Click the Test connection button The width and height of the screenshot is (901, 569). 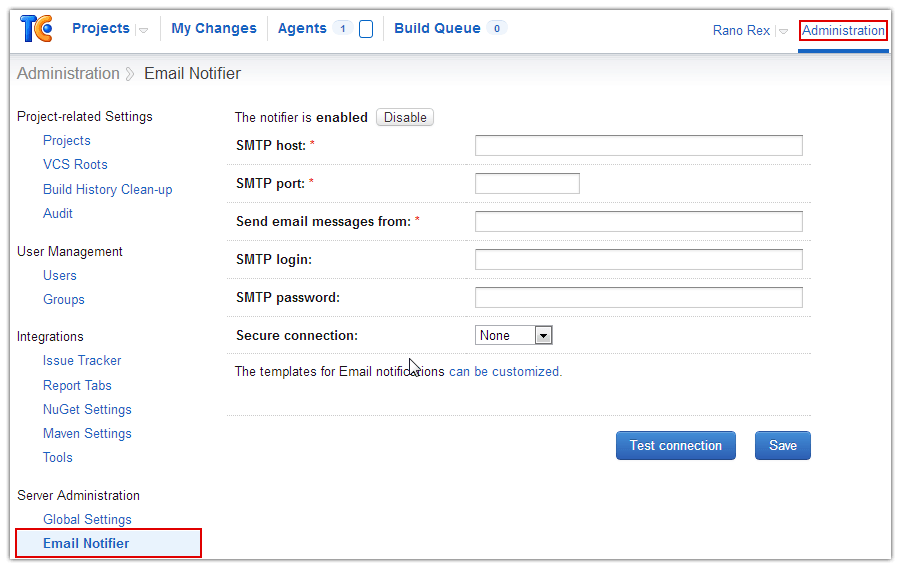(x=676, y=445)
